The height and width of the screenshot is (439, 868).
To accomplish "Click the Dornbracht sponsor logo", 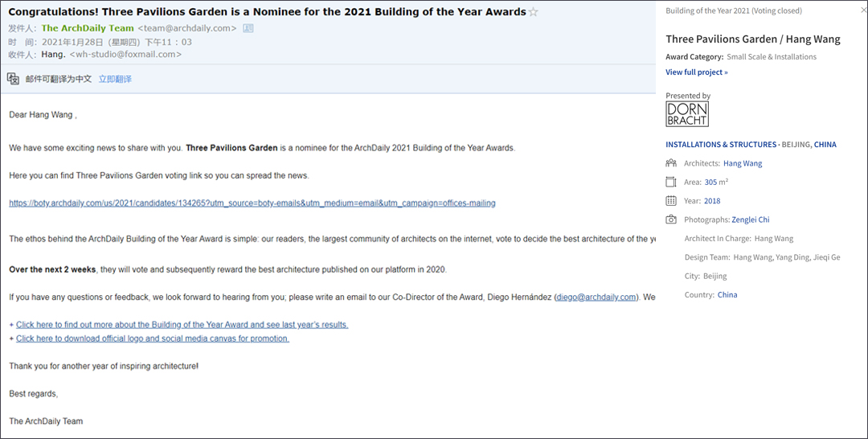I will click(687, 114).
